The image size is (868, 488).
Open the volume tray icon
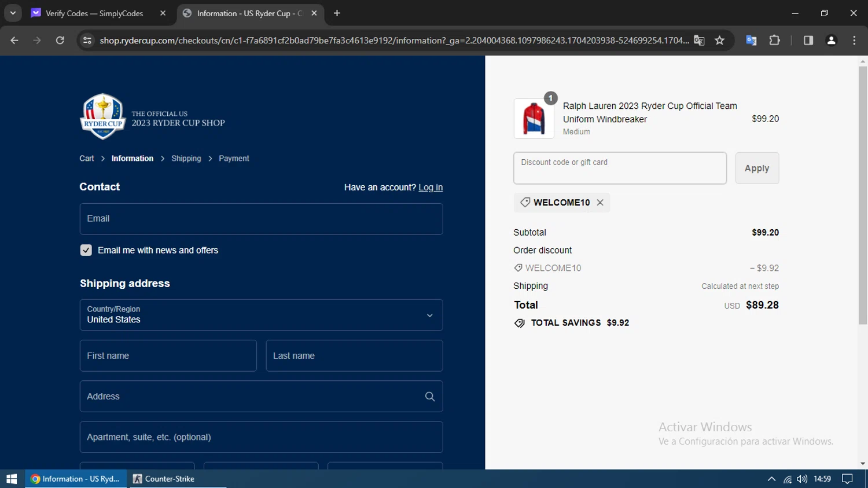click(801, 479)
